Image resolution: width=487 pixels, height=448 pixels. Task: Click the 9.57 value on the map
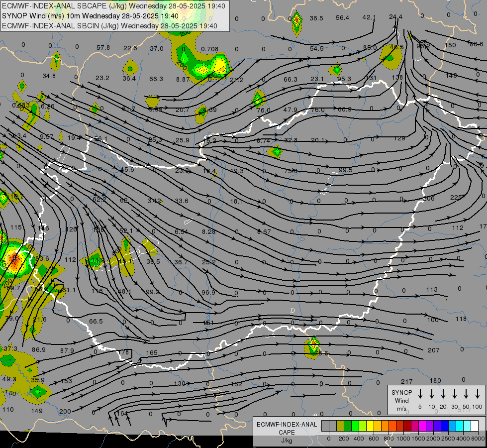point(47,137)
